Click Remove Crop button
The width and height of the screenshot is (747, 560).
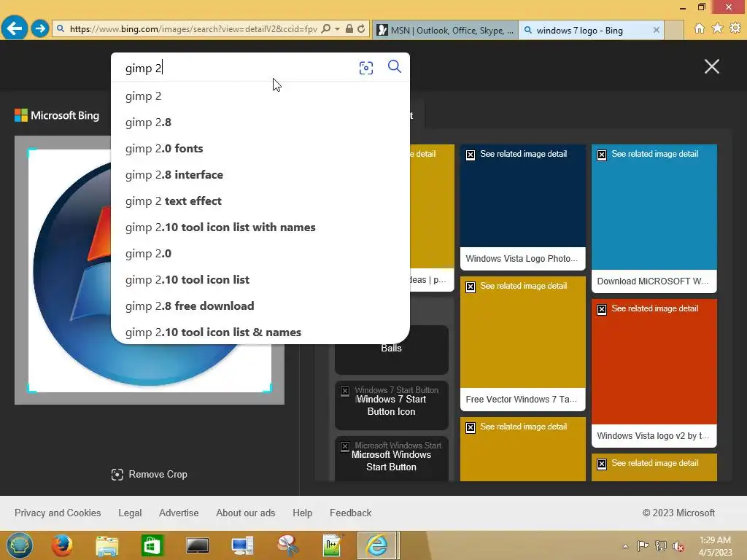coord(149,474)
